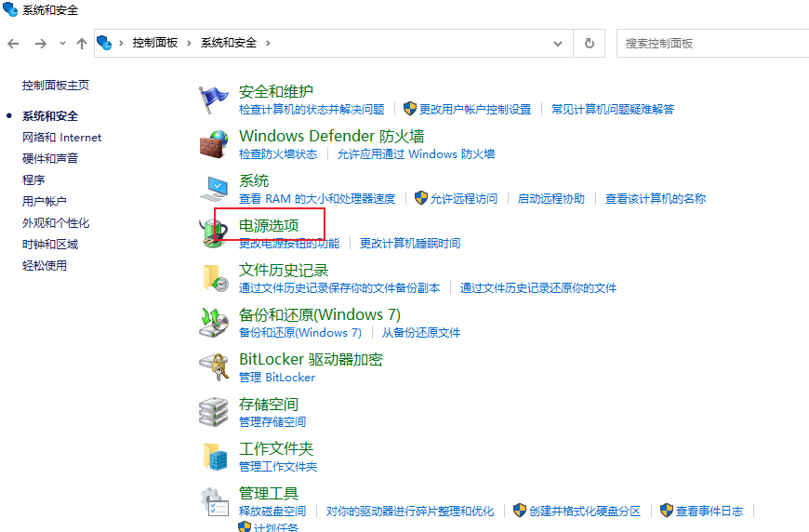The image size is (809, 532).
Task: Click 管理 BitLocker link
Action: click(277, 378)
